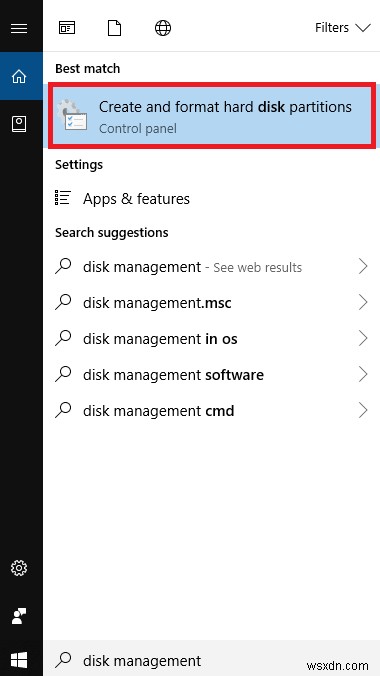
Task: Click search icon beside disk management in os
Action: (x=63, y=338)
